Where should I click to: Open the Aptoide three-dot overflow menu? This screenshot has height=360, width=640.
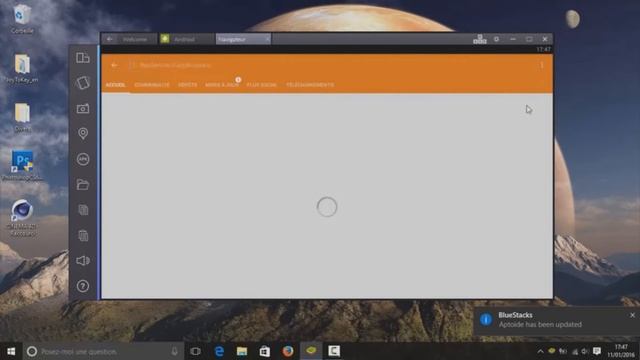[542, 65]
